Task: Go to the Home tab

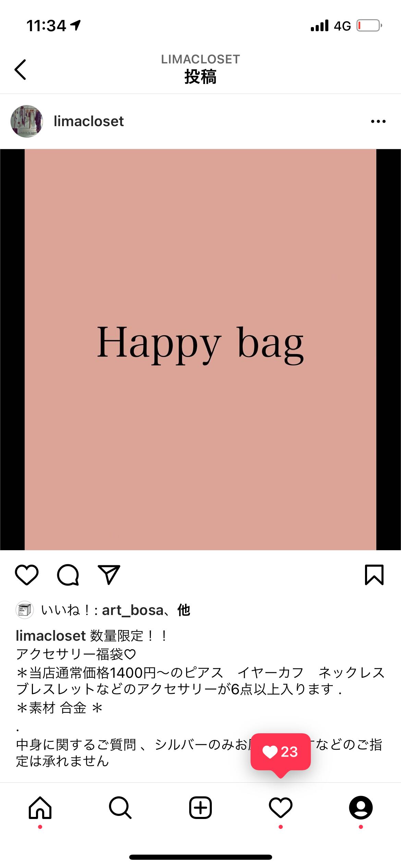Action: (40, 808)
